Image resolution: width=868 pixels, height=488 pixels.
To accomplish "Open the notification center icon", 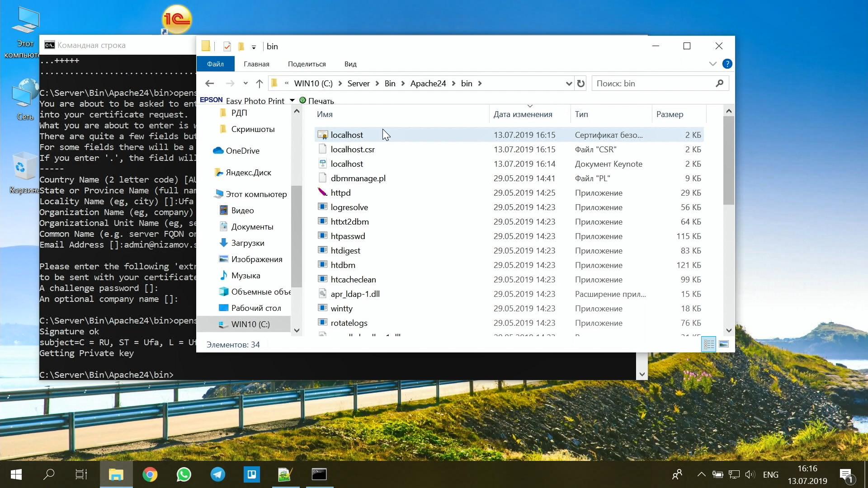I will coord(846,475).
